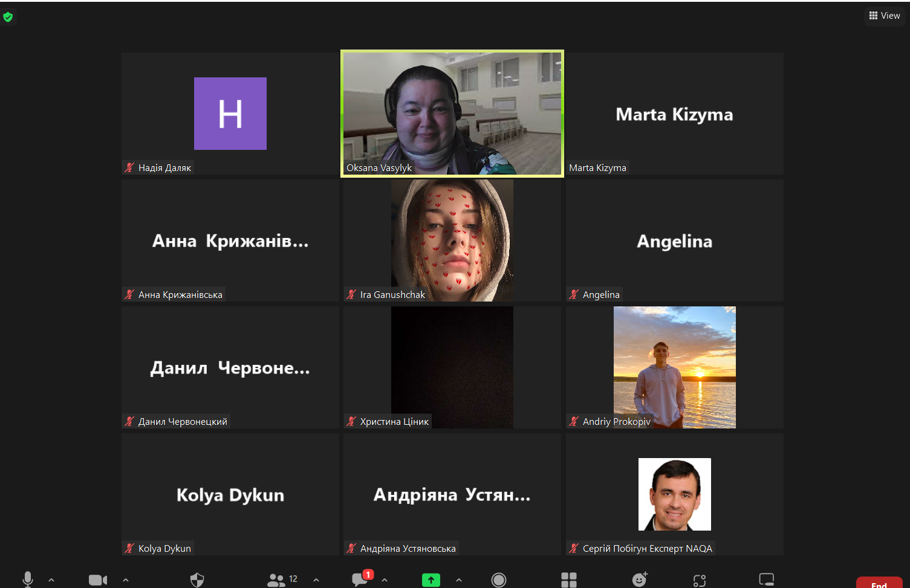Image resolution: width=910 pixels, height=588 pixels.
Task: Expand the share screen options arrow
Action: (x=459, y=580)
